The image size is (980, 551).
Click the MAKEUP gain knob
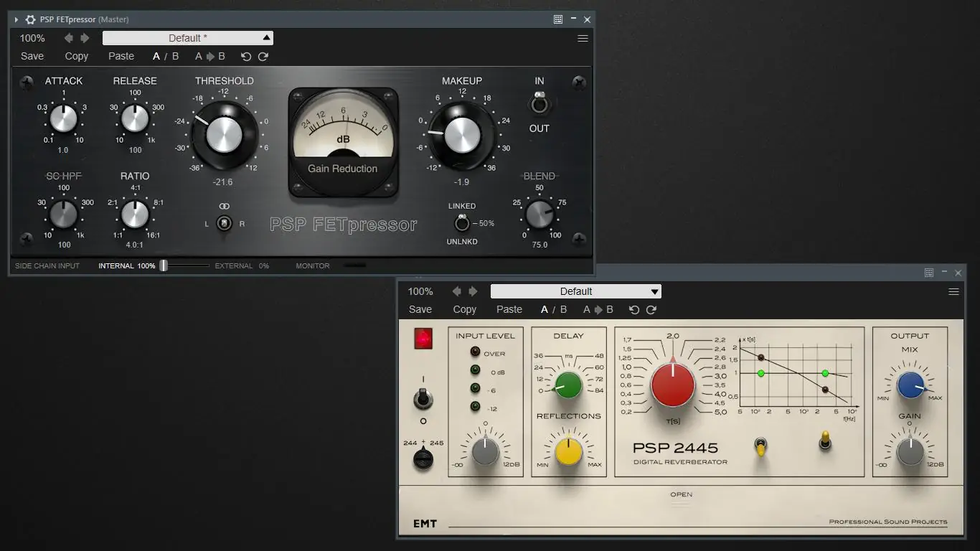click(462, 134)
